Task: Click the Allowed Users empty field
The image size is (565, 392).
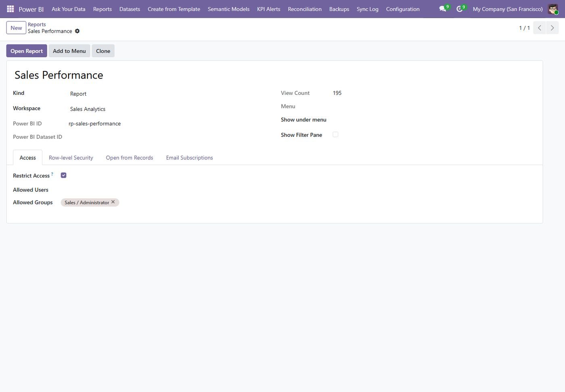Action: [x=299, y=190]
